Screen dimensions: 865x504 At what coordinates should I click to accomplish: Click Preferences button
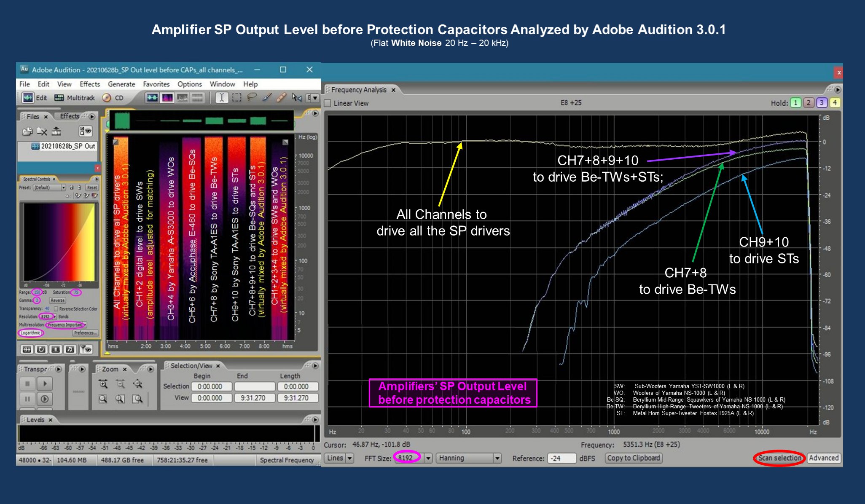[85, 333]
